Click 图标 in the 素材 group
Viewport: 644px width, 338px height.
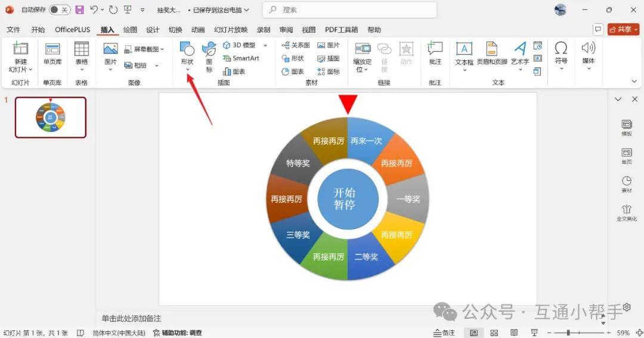[x=329, y=71]
